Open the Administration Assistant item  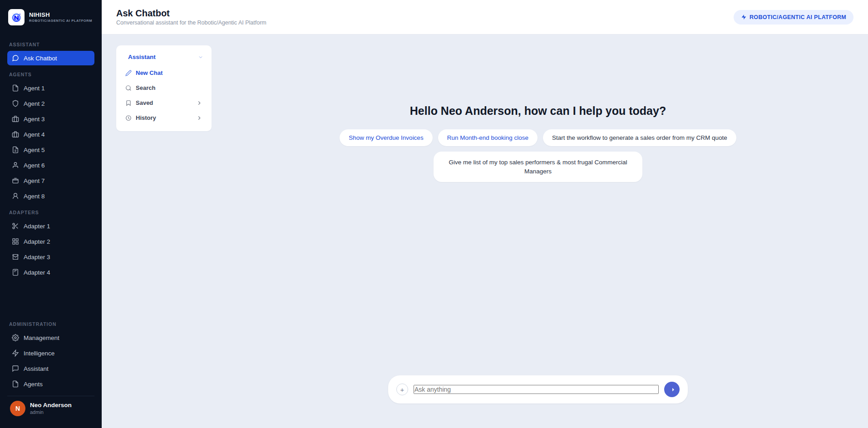(x=51, y=369)
